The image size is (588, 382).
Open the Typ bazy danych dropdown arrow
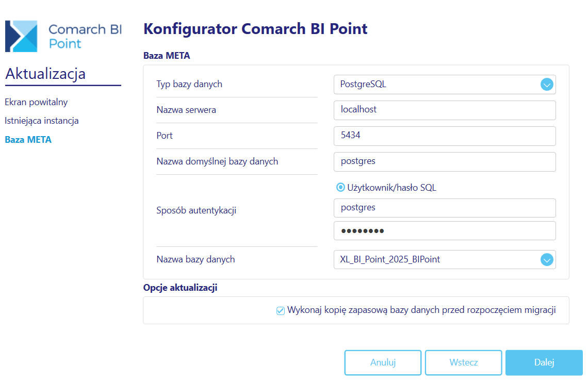click(547, 85)
